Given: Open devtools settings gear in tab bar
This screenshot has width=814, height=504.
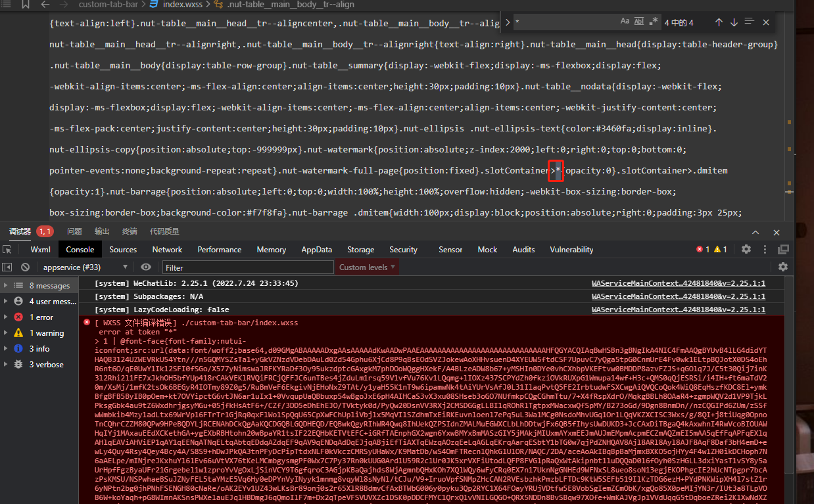Looking at the screenshot, I should [746, 250].
